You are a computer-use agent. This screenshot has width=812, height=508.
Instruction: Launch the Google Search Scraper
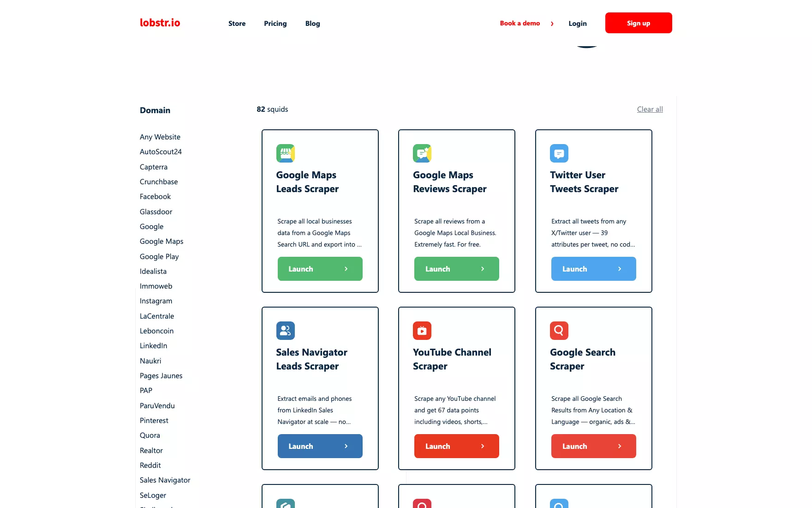tap(593, 446)
